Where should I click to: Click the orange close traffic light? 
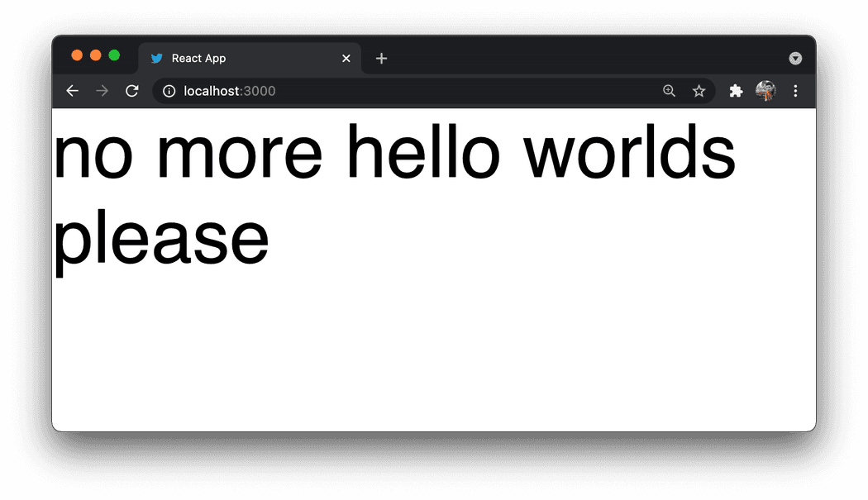coord(76,55)
